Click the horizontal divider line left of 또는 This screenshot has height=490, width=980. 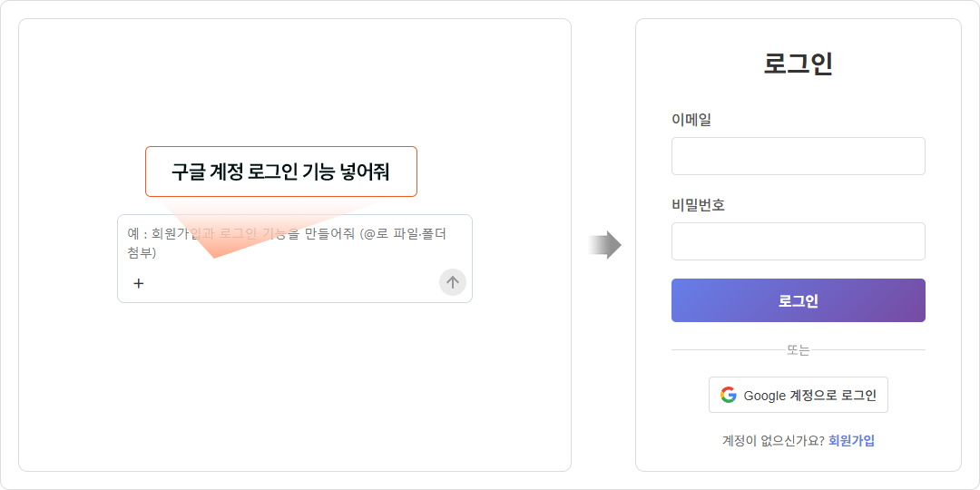(729, 350)
